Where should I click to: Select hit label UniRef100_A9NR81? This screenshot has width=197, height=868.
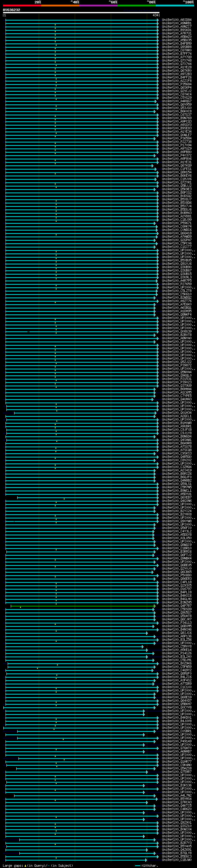(176, 23)
